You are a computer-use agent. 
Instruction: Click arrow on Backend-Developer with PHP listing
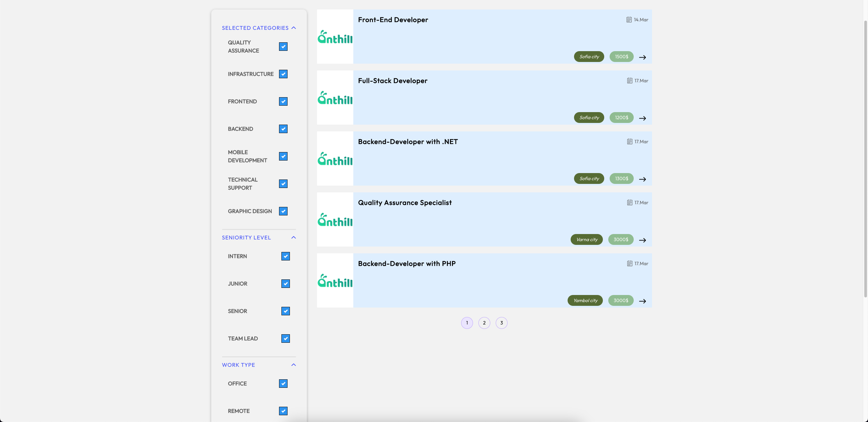coord(642,301)
